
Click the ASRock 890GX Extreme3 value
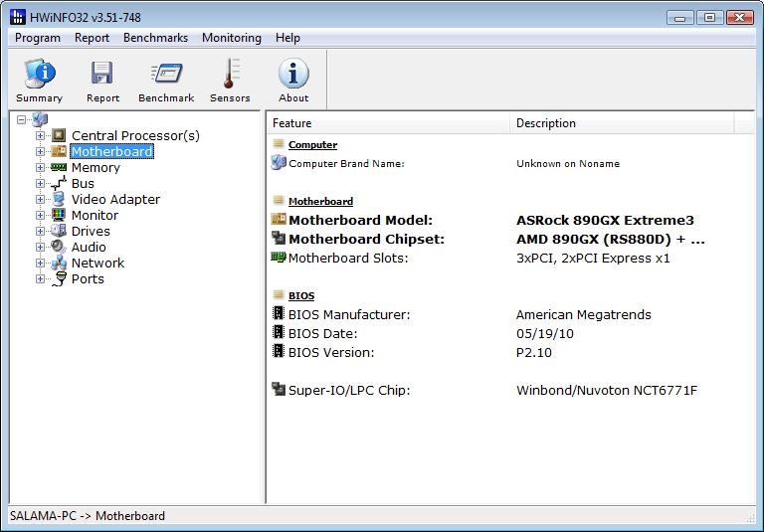point(605,220)
